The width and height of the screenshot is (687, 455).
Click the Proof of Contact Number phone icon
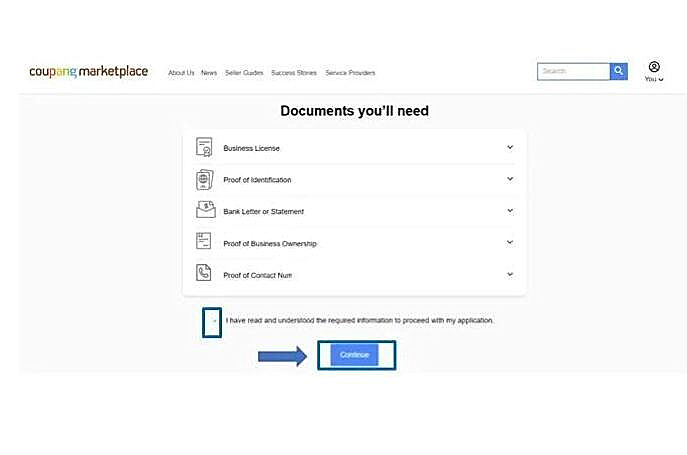204,274
